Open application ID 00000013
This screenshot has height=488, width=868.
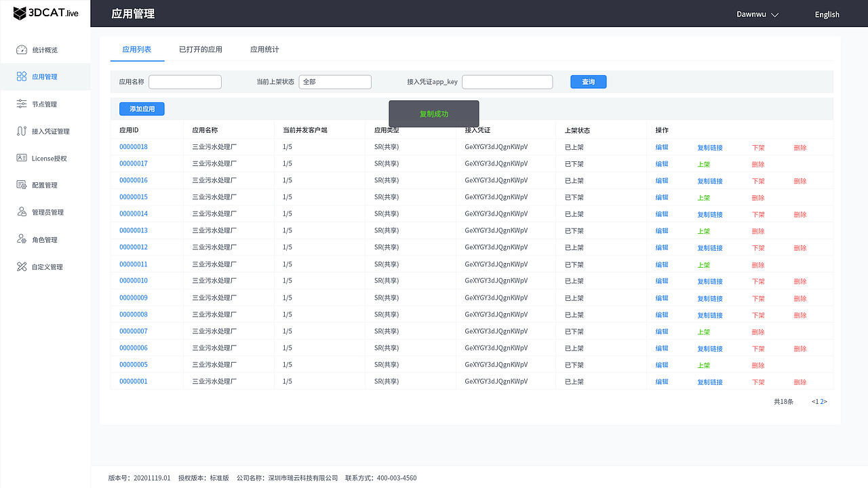tap(134, 230)
